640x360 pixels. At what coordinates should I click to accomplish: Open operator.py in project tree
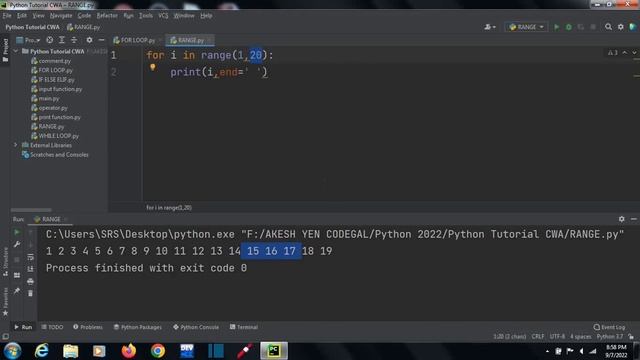pyautogui.click(x=49, y=108)
